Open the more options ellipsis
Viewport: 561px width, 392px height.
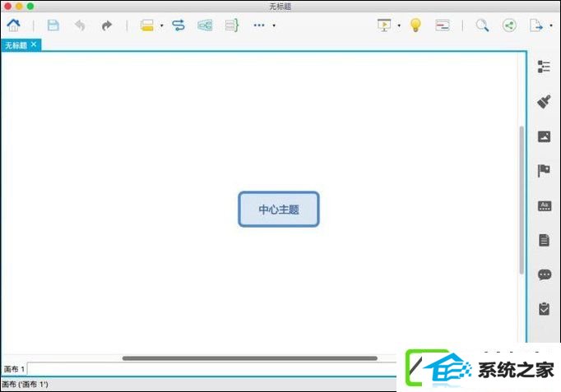(259, 25)
